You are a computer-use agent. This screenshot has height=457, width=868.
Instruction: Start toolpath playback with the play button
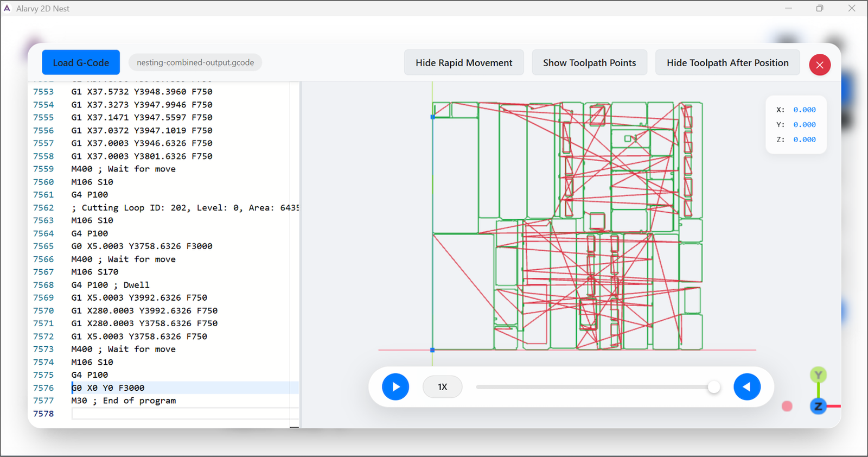(x=395, y=387)
